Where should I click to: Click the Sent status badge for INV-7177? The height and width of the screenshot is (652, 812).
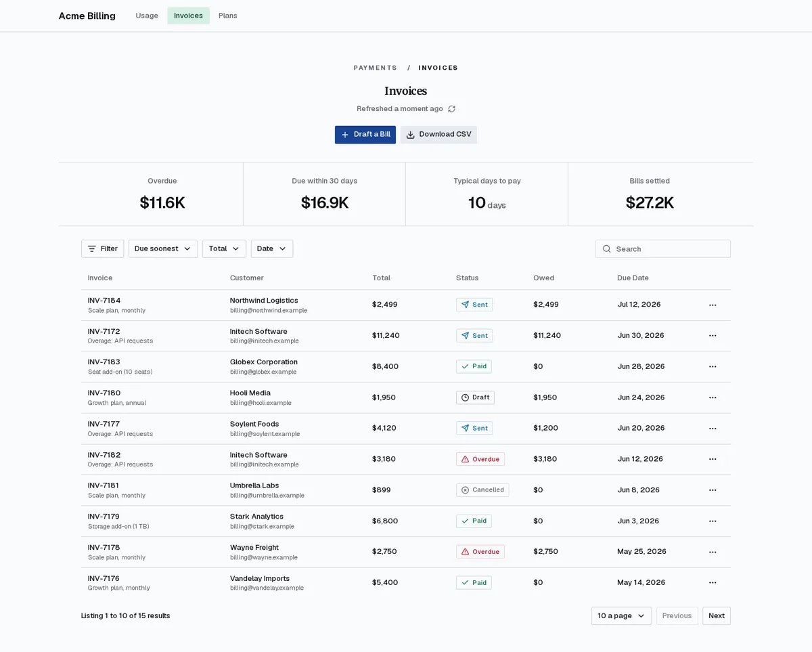pos(474,428)
